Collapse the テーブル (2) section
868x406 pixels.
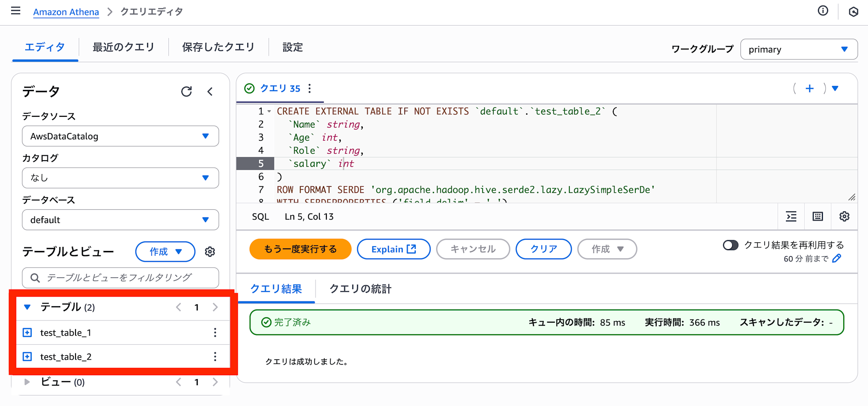coord(27,307)
